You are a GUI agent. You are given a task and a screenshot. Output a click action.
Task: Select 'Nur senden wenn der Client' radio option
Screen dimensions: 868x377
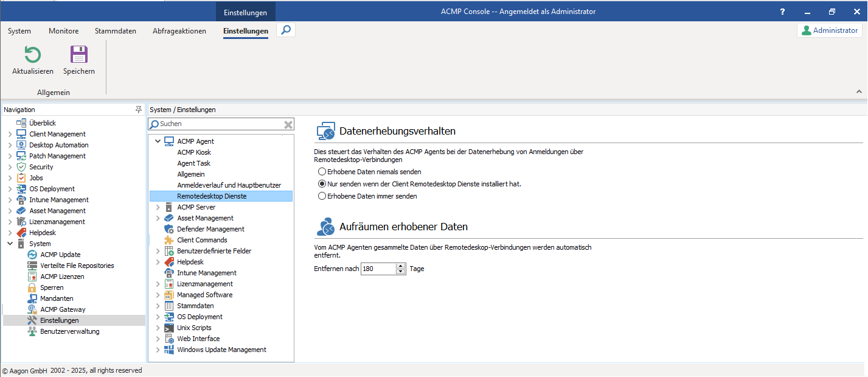[322, 184]
